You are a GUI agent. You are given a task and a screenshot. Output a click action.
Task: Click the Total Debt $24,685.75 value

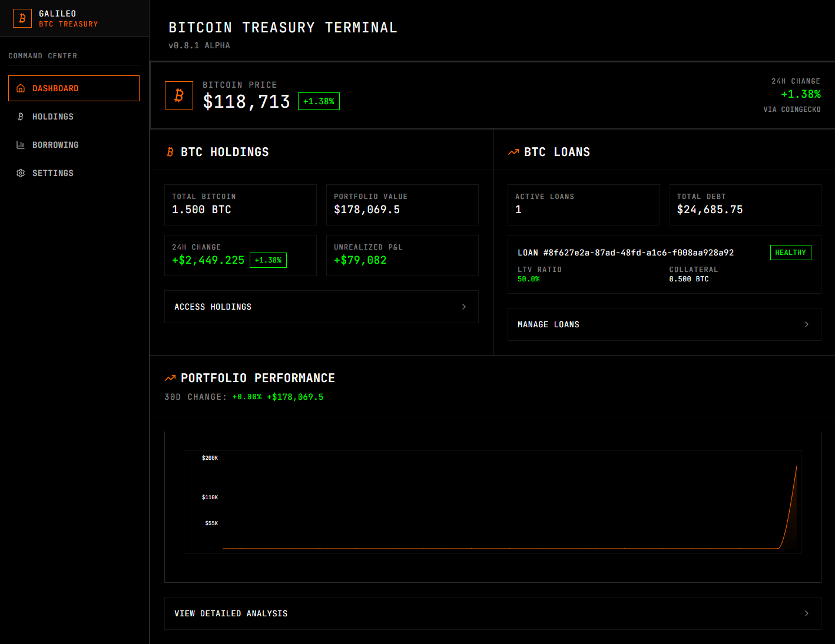(710, 210)
